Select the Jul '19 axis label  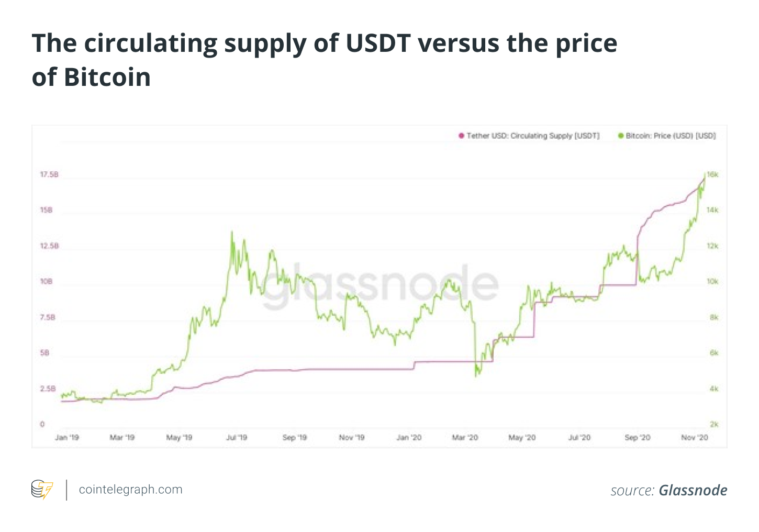pos(237,437)
